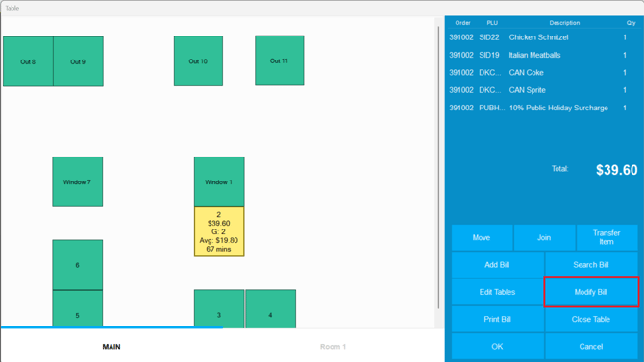This screenshot has height=362, width=644.
Task: Select the Chicken Schnitzel order row
Action: pyautogui.click(x=544, y=37)
